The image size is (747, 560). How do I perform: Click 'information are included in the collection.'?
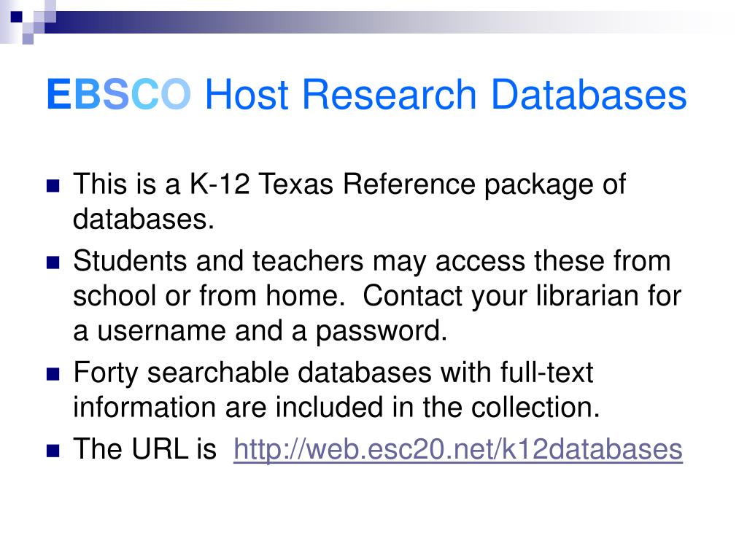tap(336, 408)
